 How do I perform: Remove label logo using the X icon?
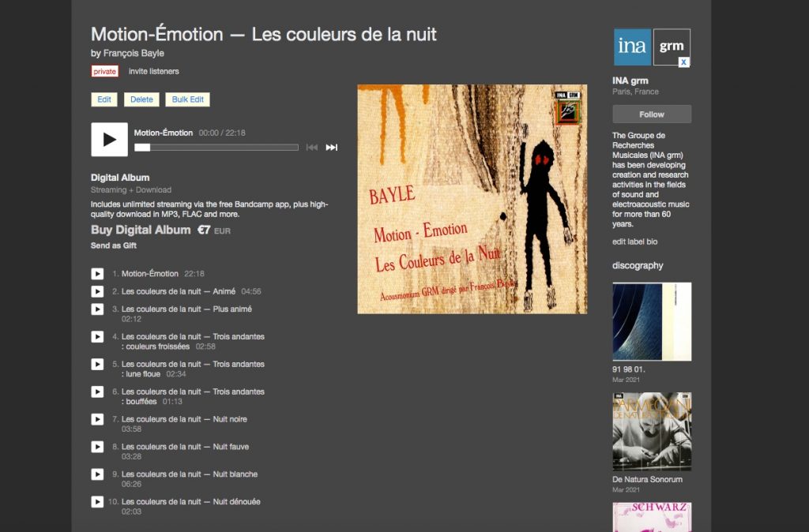click(683, 62)
